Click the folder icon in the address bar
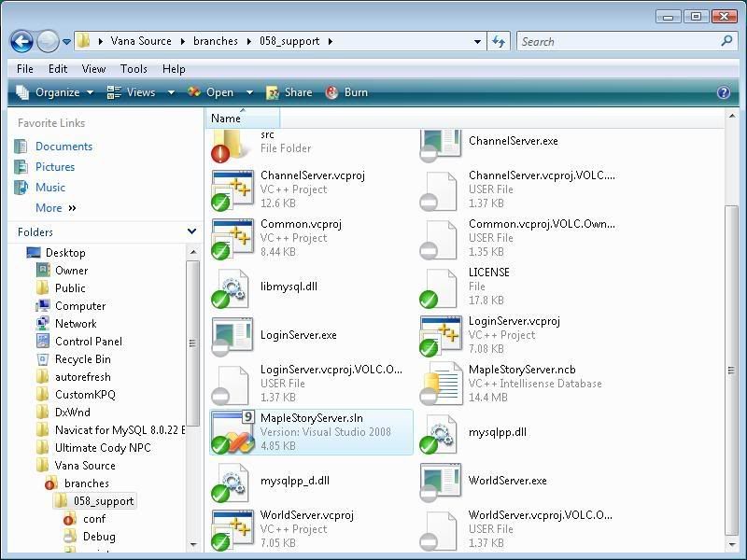The width and height of the screenshot is (747, 560). click(84, 41)
